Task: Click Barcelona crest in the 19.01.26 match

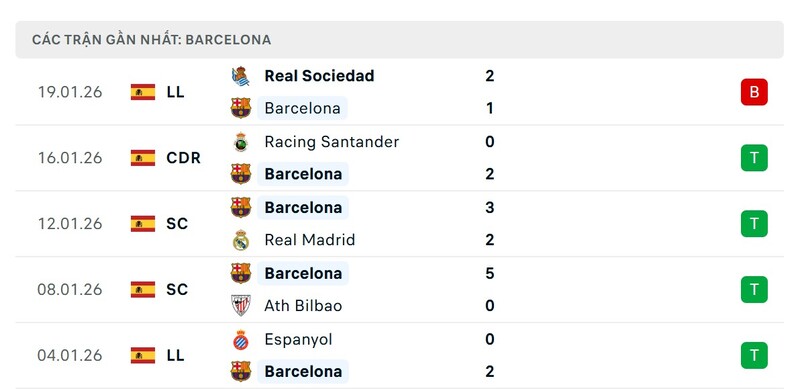Action: pos(240,108)
